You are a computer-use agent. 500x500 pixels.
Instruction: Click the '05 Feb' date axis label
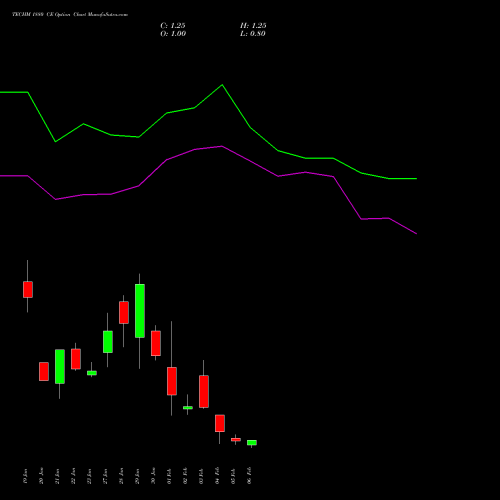[234, 476]
